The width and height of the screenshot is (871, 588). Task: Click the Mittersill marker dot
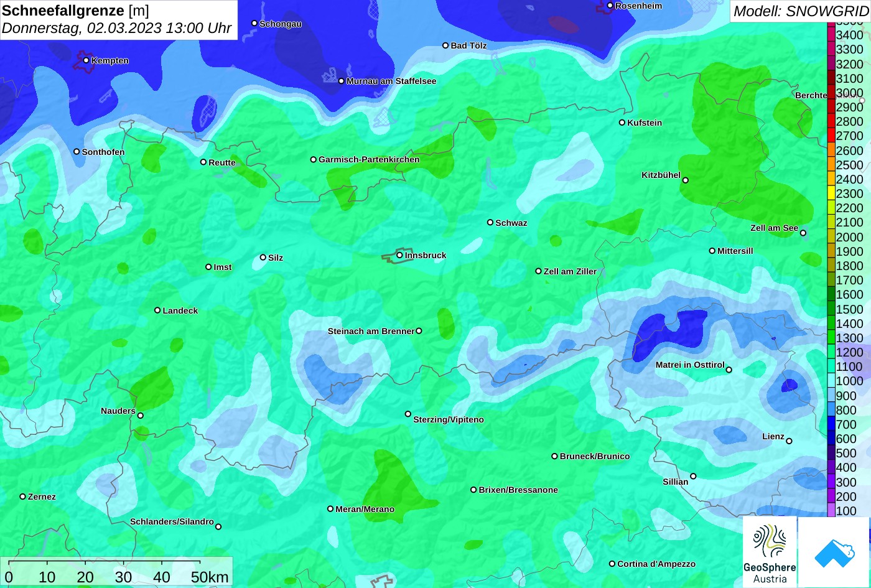[712, 251]
